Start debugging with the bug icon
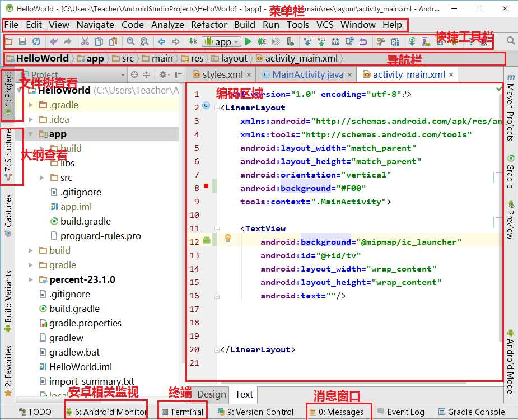This screenshot has width=518, height=420. (x=262, y=41)
